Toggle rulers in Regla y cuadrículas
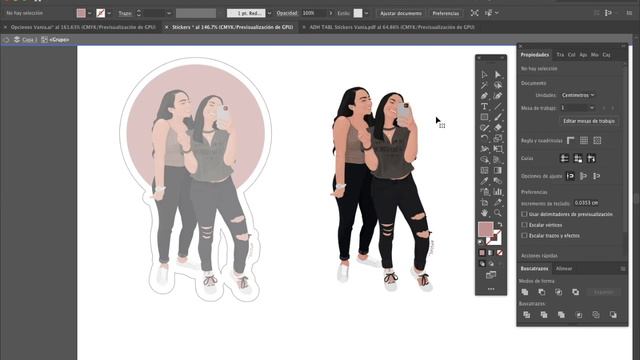Viewport: 640px width, 360px height. click(x=571, y=140)
